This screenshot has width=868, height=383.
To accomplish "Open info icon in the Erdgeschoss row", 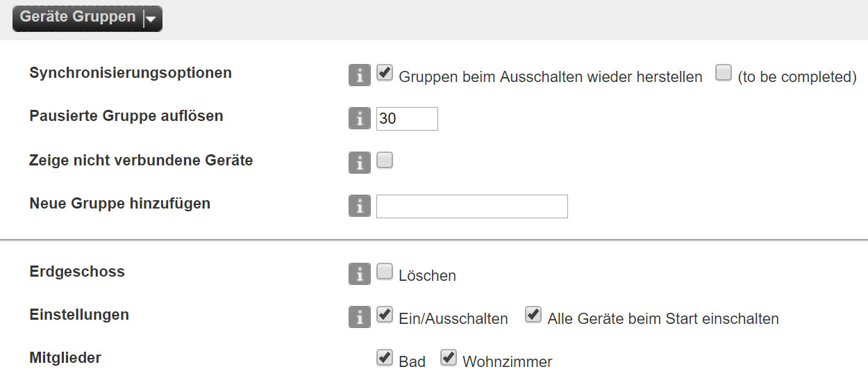I will pos(359,274).
